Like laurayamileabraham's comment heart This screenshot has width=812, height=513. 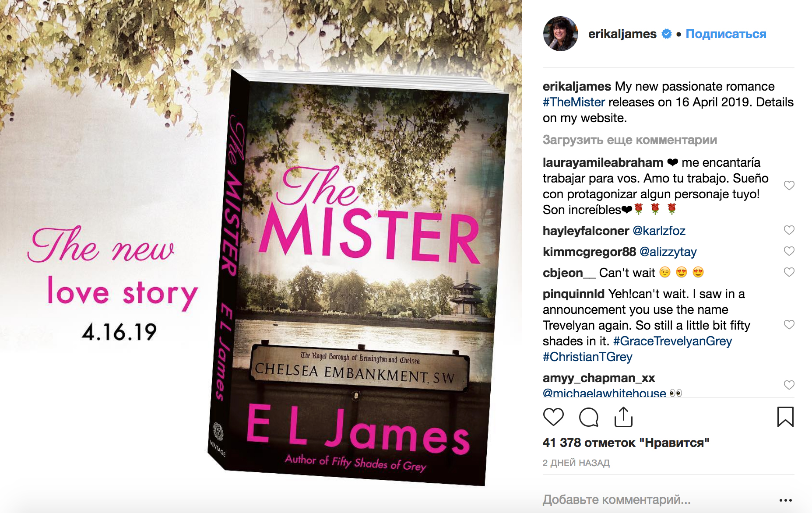coord(789,186)
